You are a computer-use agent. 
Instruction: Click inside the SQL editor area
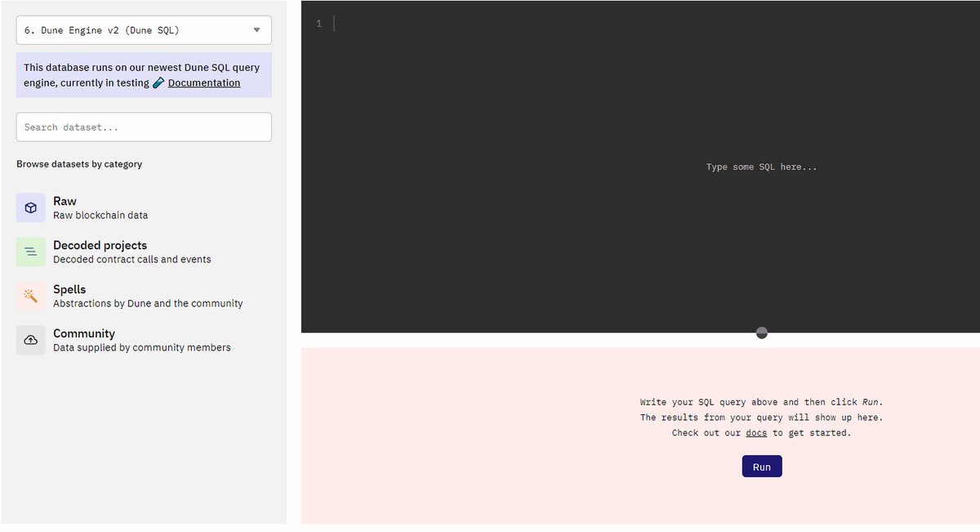pos(640,167)
